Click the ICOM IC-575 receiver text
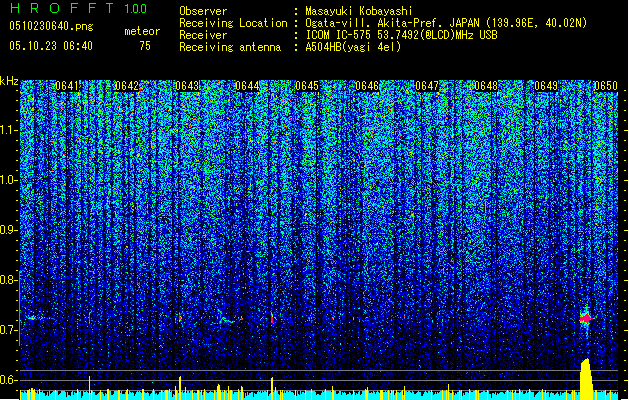629x400 pixels. [x=401, y=35]
